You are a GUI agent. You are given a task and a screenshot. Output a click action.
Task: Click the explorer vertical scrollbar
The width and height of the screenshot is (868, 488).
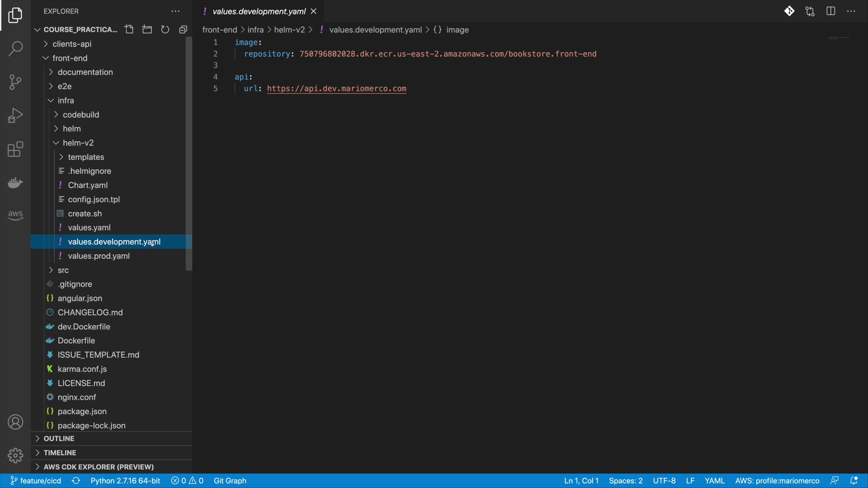(x=189, y=154)
